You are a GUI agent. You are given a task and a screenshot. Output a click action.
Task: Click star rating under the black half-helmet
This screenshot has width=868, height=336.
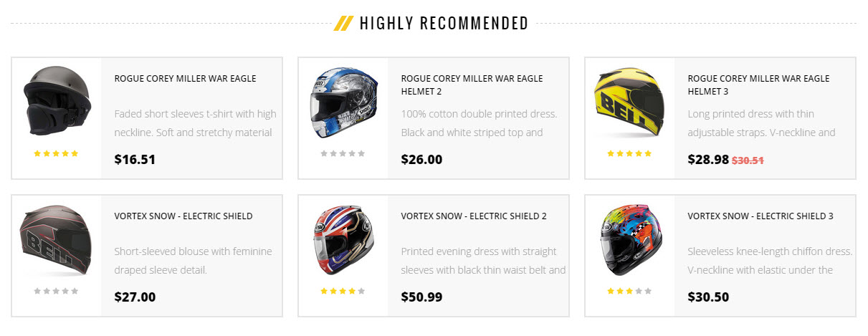coord(56,153)
